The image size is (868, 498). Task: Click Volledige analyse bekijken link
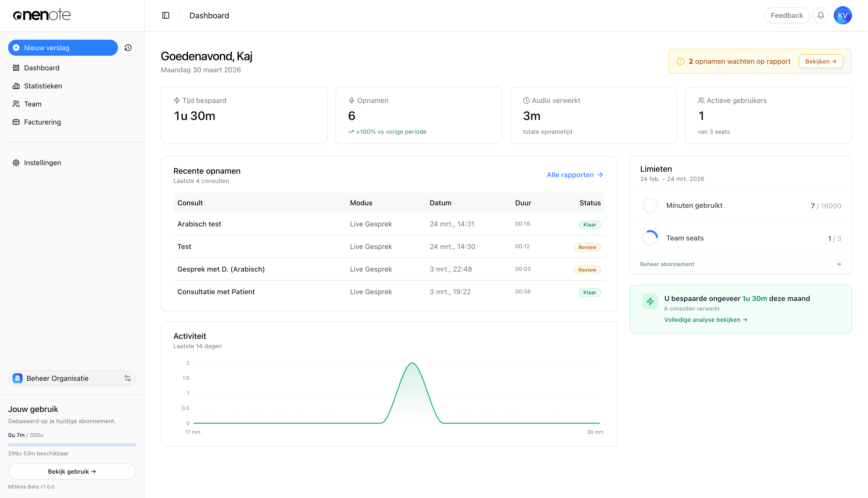click(x=706, y=320)
